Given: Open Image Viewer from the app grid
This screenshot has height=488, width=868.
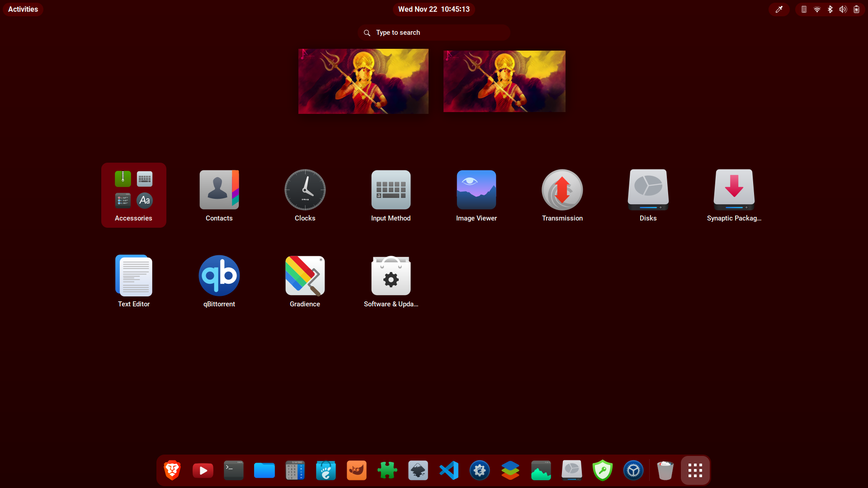Looking at the screenshot, I should (476, 195).
